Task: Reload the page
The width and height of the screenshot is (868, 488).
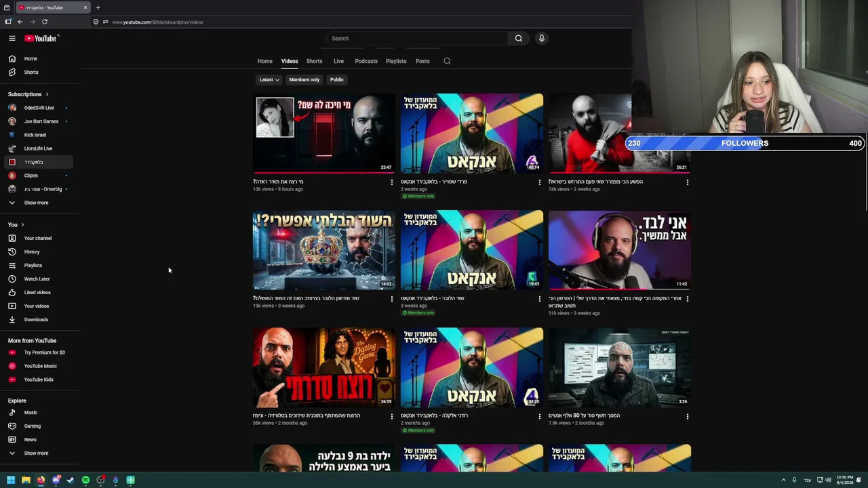Action: point(45,22)
